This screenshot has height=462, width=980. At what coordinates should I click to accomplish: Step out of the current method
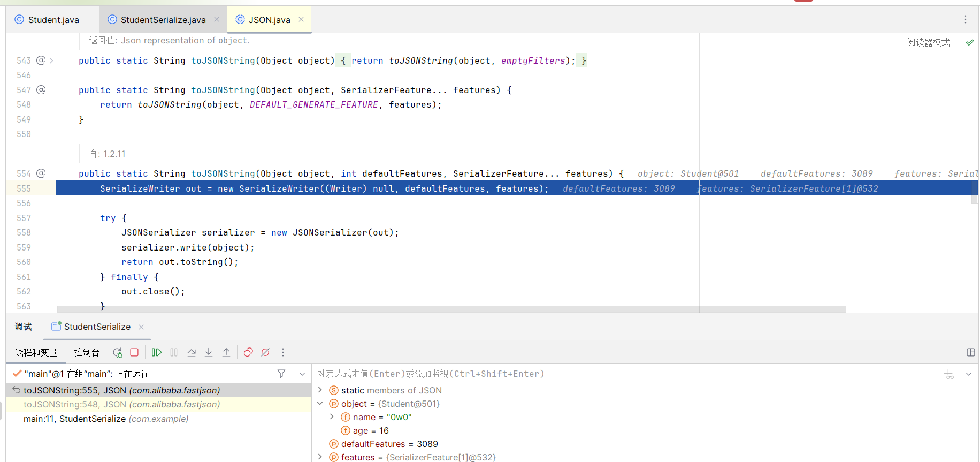pos(226,352)
